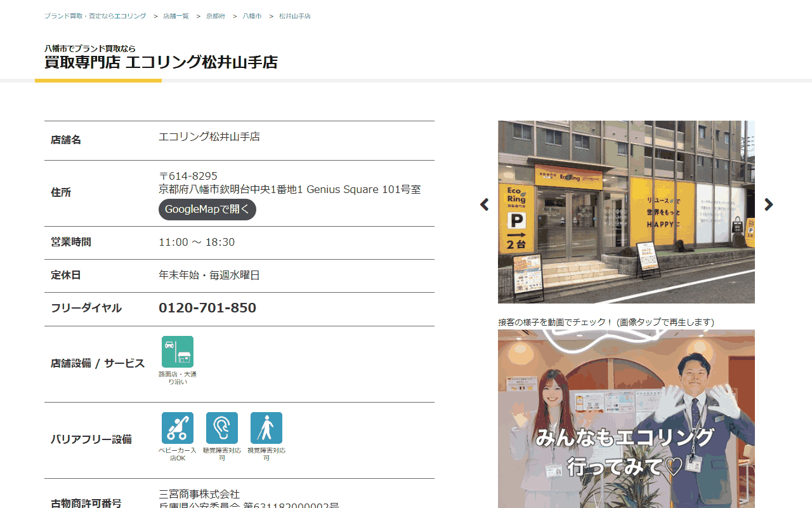
Task: Click the 店舗名 row label
Action: point(66,140)
